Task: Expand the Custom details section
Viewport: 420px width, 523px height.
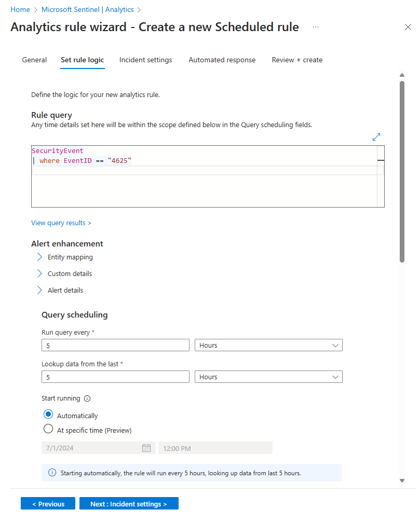Action: pos(39,273)
